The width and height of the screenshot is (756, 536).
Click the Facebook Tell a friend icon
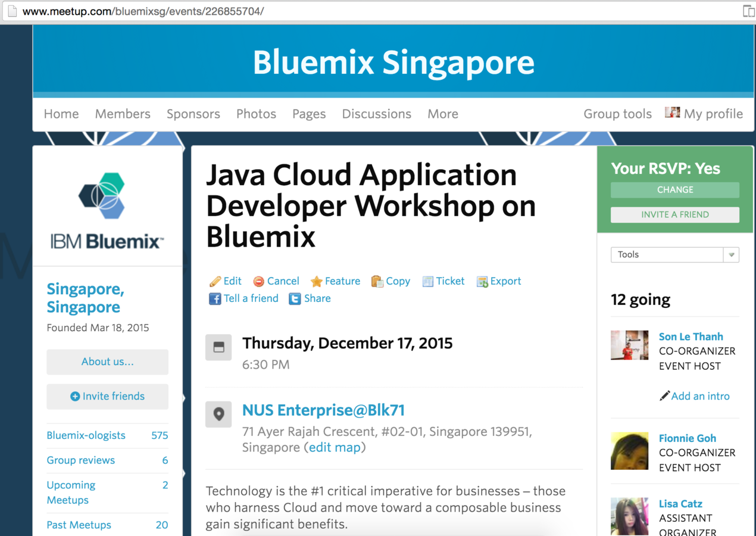click(x=215, y=299)
